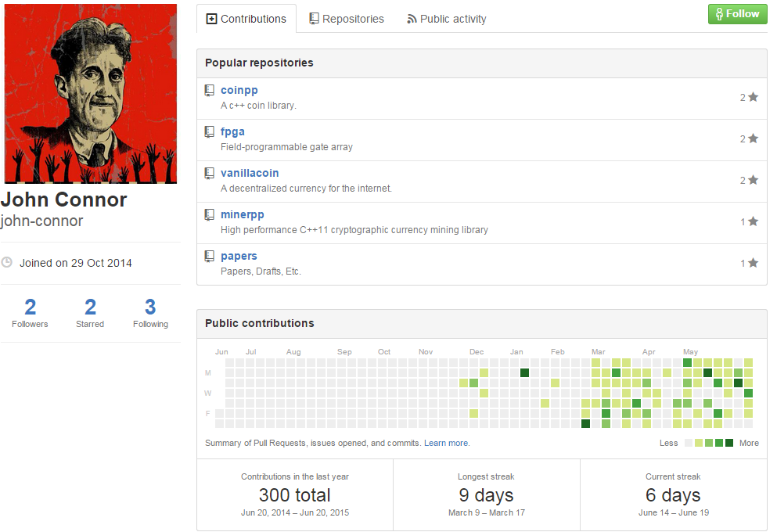Click the green Follow button
Viewport: 777px width, 532px height.
point(737,14)
